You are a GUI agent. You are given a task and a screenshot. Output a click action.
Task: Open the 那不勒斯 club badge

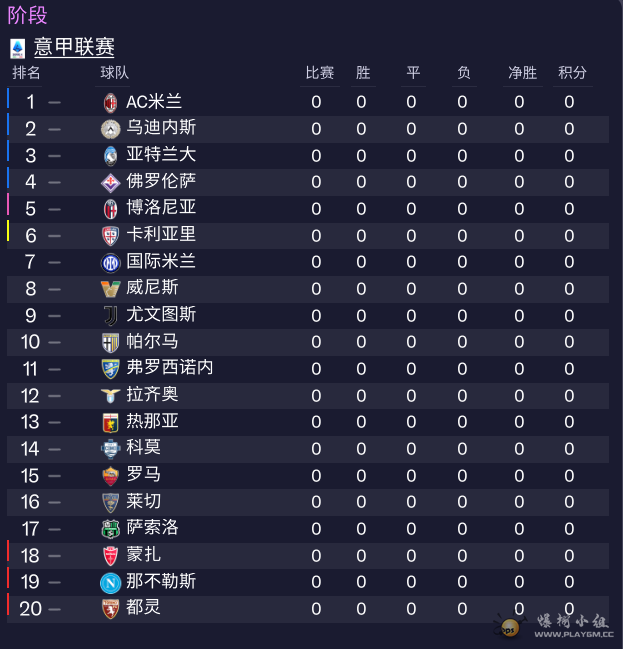tap(111, 583)
